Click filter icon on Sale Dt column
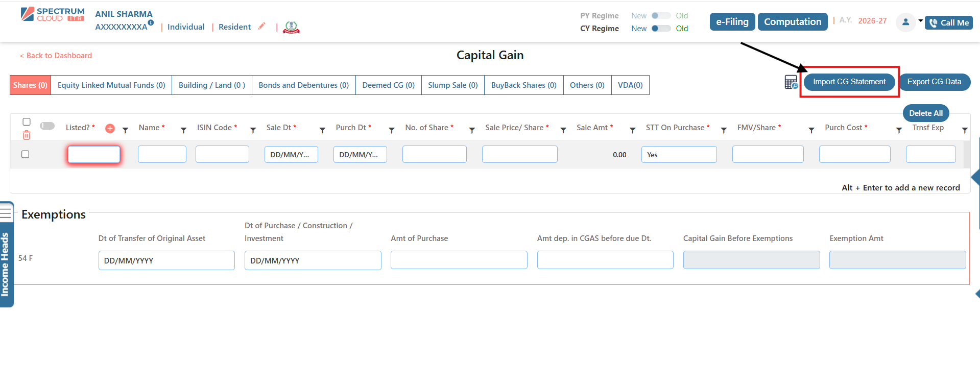The image size is (980, 386). [322, 131]
